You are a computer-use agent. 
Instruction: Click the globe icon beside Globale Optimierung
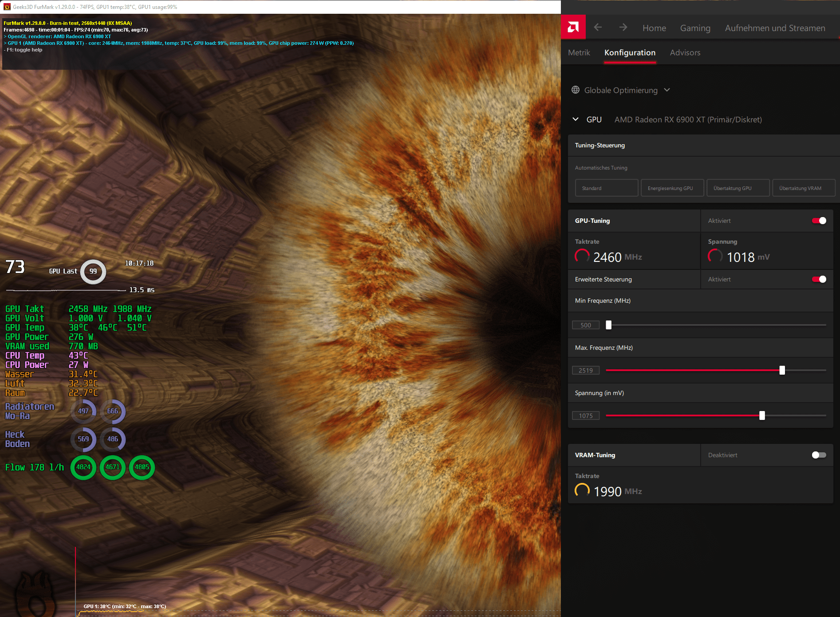tap(576, 90)
